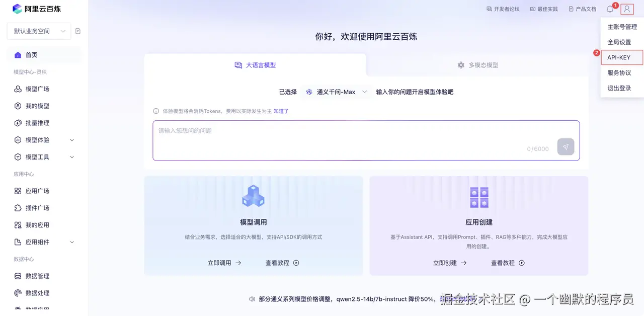Image resolution: width=644 pixels, height=316 pixels.
Task: Click the 我的应用 sidebar icon
Action: 18,225
